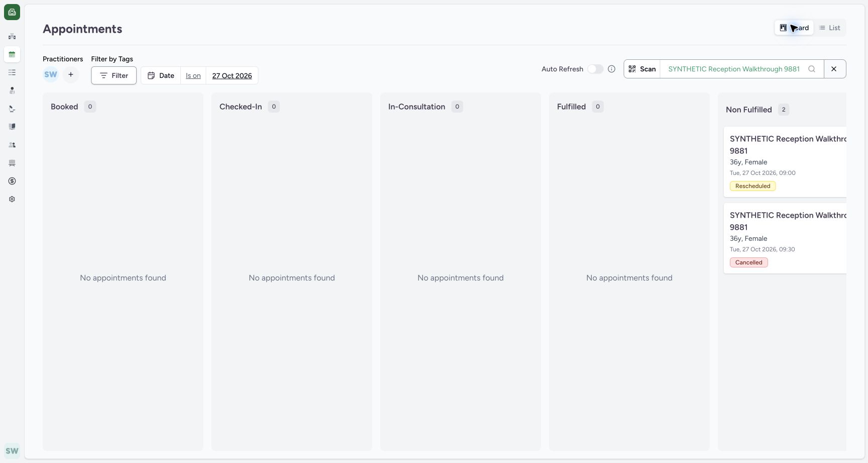Open the bed sidebar icon
868x463 pixels.
pos(12,163)
